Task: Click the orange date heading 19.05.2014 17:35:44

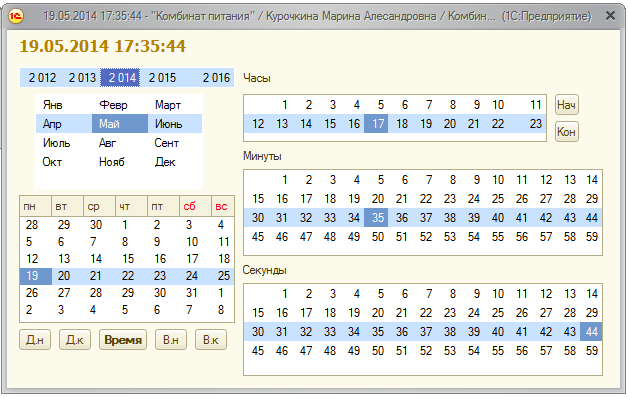Action: (x=103, y=46)
